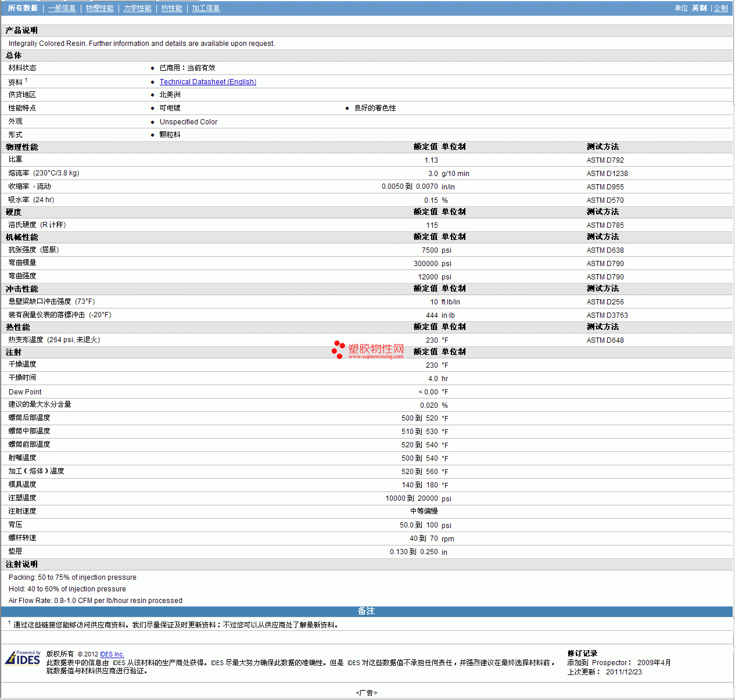Click the IDES logo in the footer
The image size is (735, 700).
[x=23, y=658]
